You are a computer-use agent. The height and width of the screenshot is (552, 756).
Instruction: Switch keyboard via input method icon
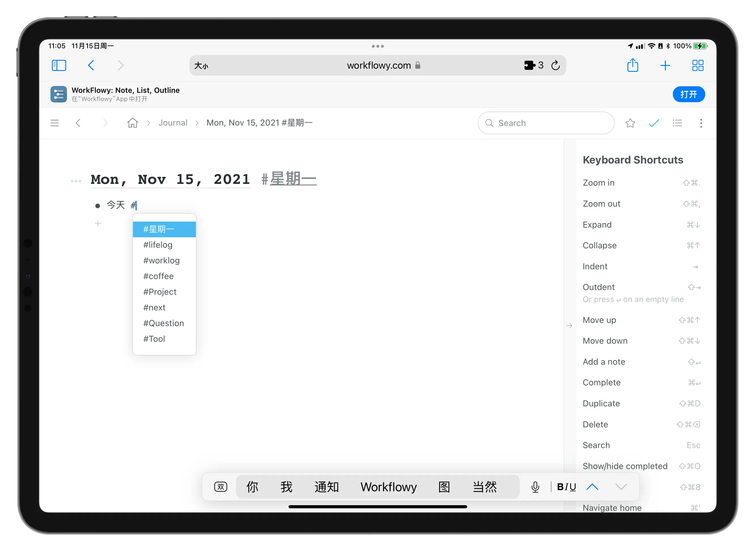(x=221, y=487)
